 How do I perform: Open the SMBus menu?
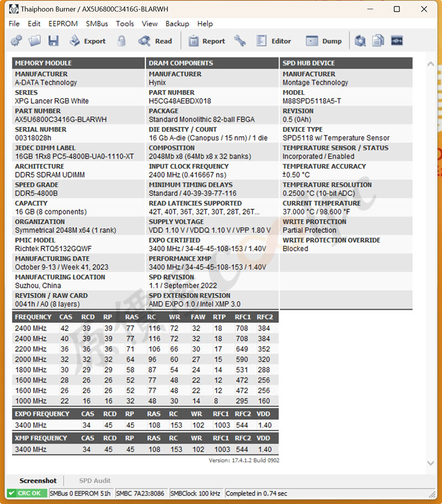(97, 24)
